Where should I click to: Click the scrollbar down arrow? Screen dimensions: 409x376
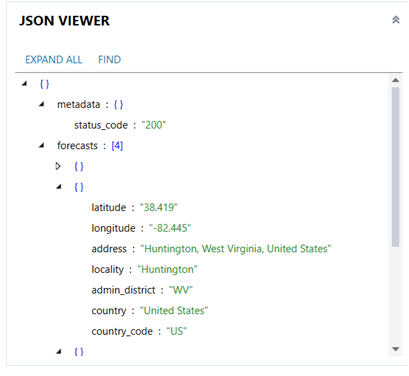tap(396, 349)
